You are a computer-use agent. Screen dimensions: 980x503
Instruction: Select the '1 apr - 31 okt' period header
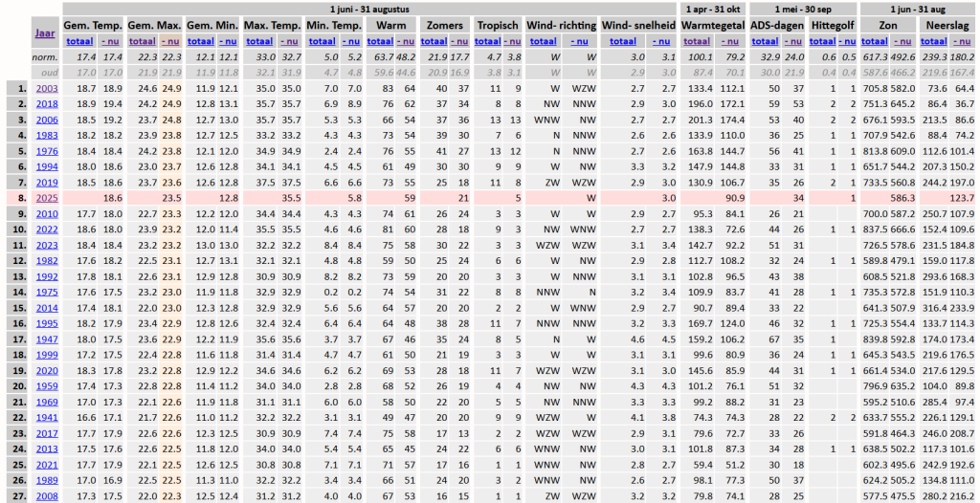712,10
